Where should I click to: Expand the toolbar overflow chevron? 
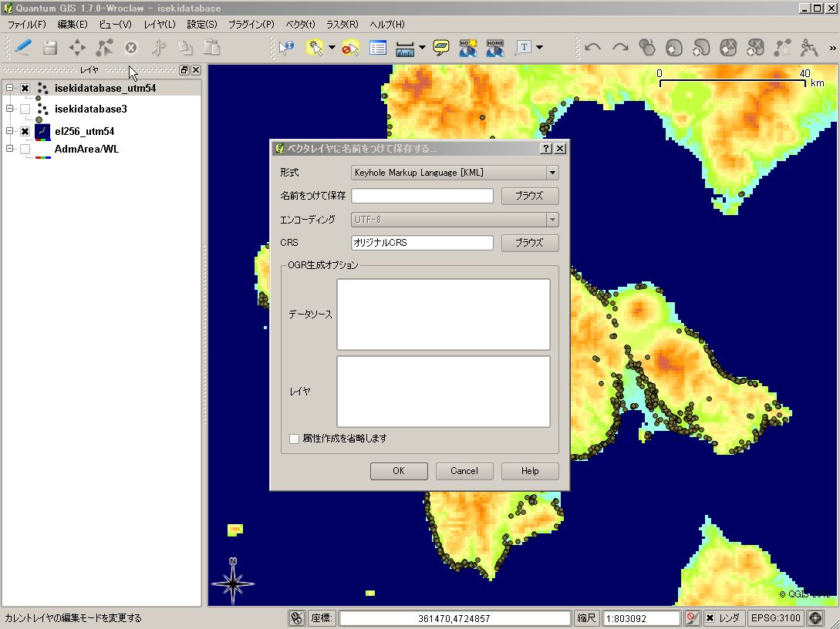[832, 49]
